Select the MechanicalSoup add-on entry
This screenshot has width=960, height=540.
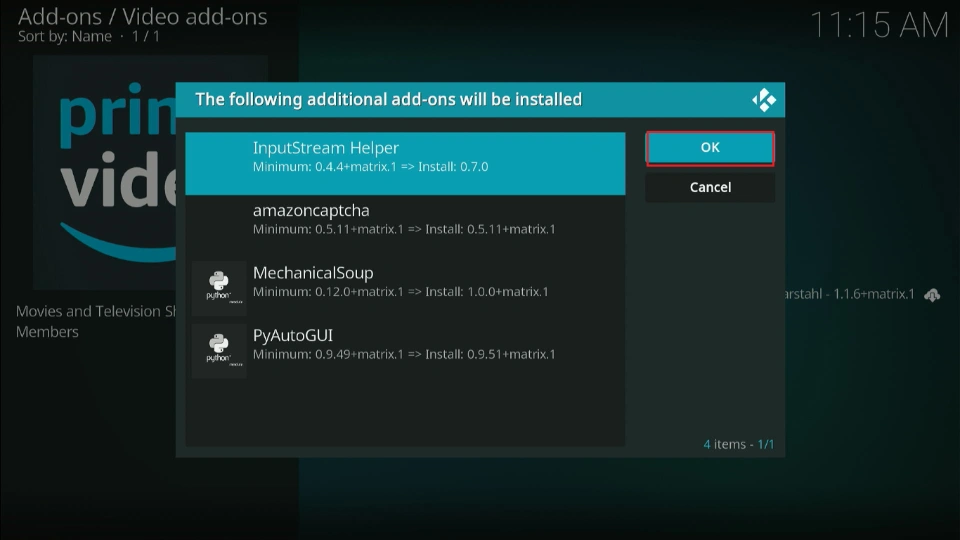405,289
